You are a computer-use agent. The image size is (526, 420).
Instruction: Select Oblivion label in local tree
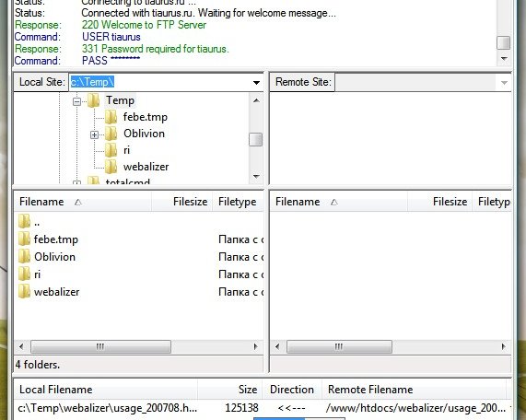[x=145, y=134]
